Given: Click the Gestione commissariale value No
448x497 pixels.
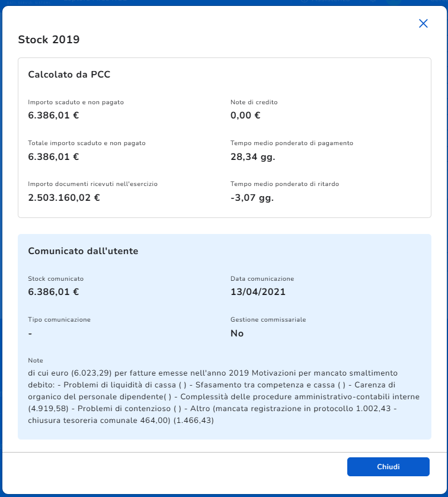Looking at the screenshot, I should click(x=237, y=333).
